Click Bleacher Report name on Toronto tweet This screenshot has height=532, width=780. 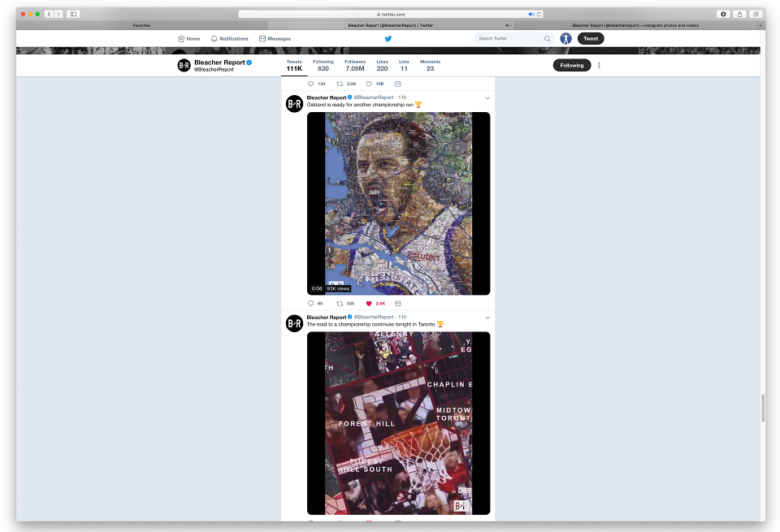point(327,318)
